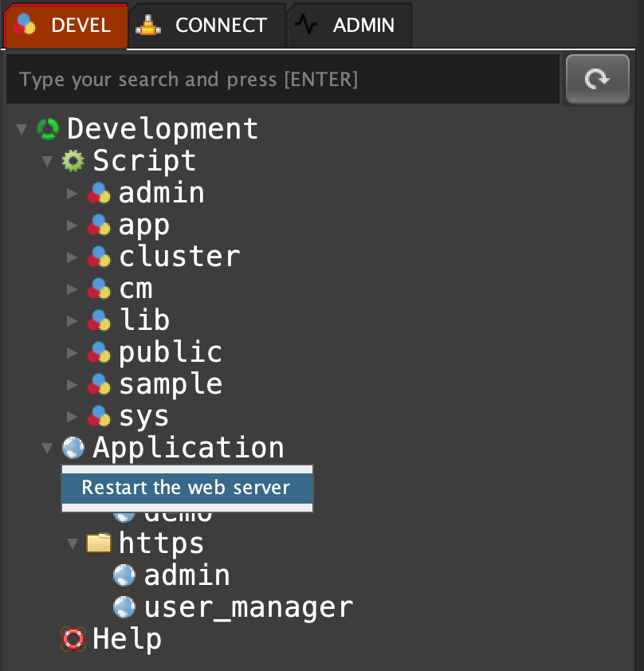Click the lifebuoy Help icon
The width and height of the screenshot is (644, 671).
pyautogui.click(x=73, y=639)
